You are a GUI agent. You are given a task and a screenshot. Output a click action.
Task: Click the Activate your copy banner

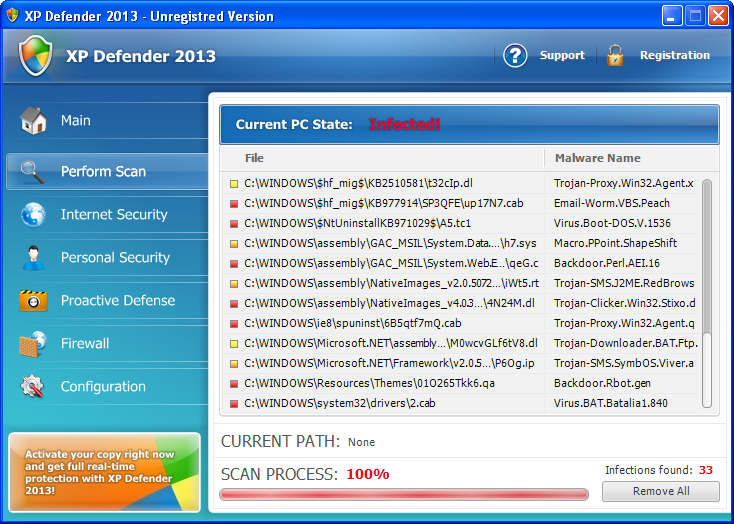pyautogui.click(x=104, y=471)
